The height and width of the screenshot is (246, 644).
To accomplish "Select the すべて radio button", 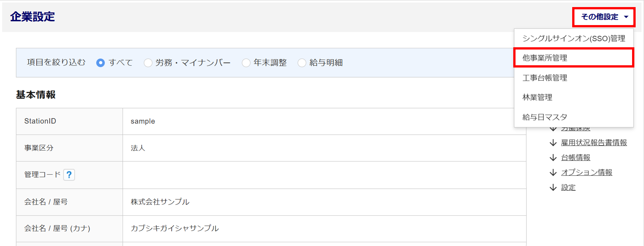I will click(100, 63).
